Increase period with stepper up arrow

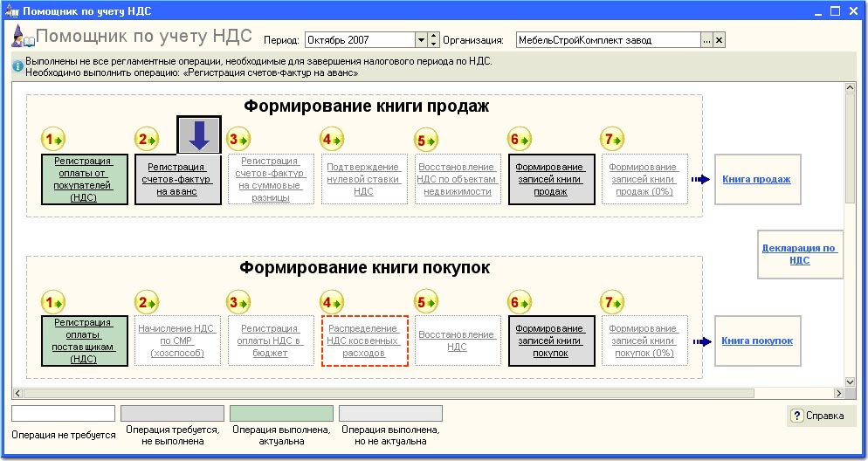point(433,36)
